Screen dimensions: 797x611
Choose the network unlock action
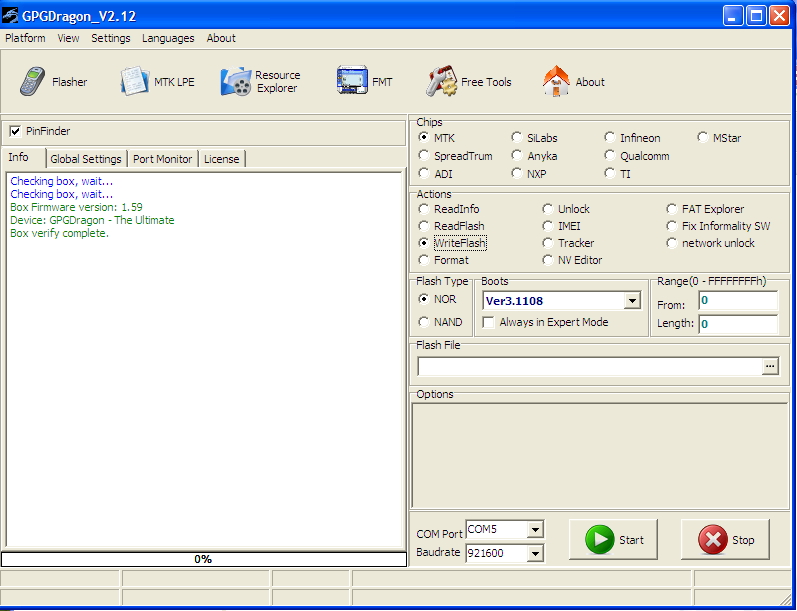coord(671,243)
